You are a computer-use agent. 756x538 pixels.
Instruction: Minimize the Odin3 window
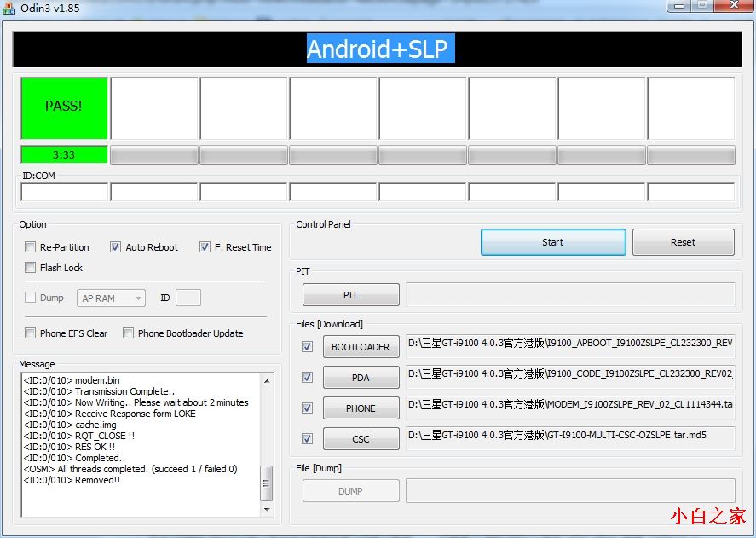pyautogui.click(x=678, y=6)
